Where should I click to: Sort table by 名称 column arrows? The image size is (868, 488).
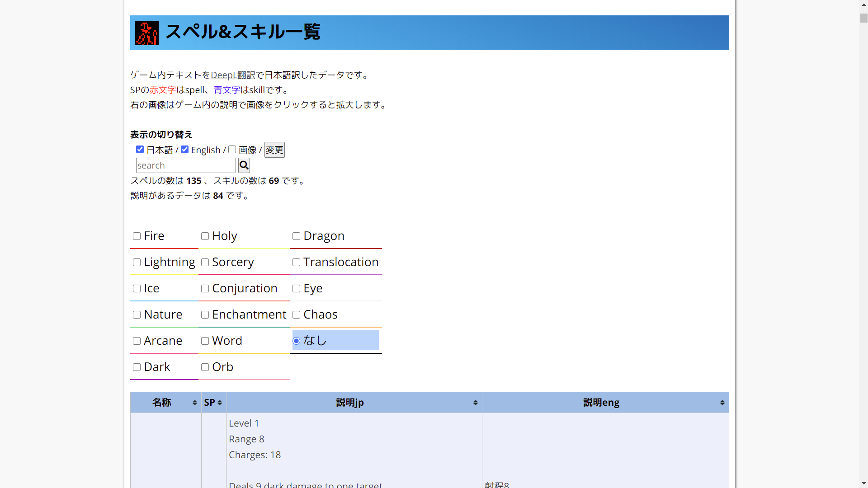pyautogui.click(x=194, y=403)
